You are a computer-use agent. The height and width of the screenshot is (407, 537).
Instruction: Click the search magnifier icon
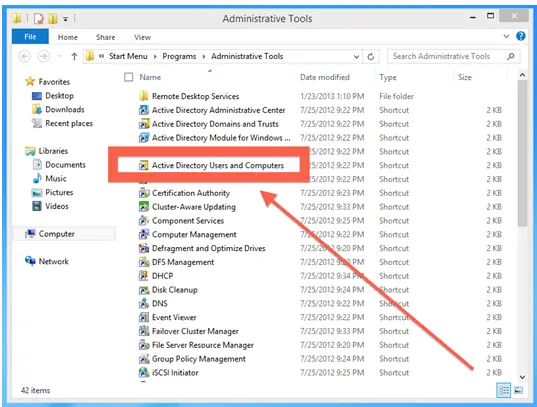tap(511, 56)
